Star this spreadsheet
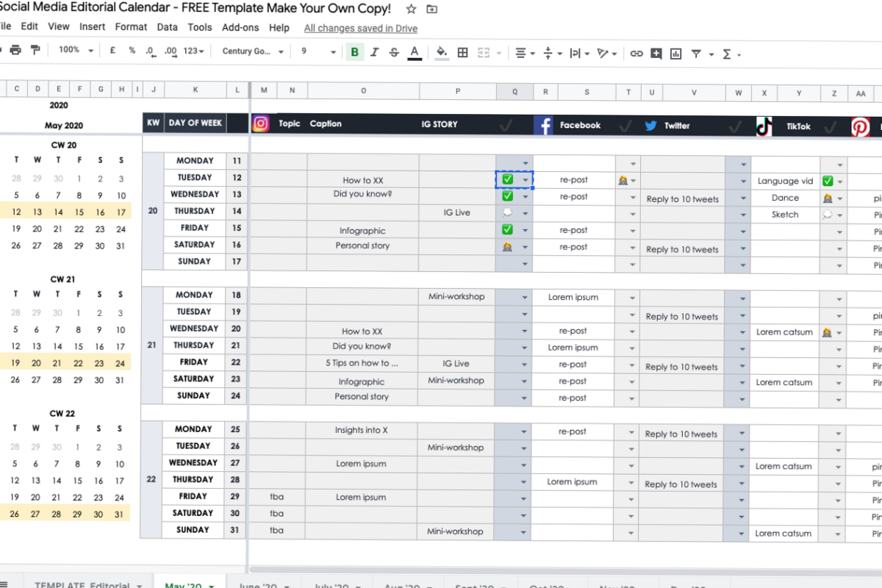 411,10
